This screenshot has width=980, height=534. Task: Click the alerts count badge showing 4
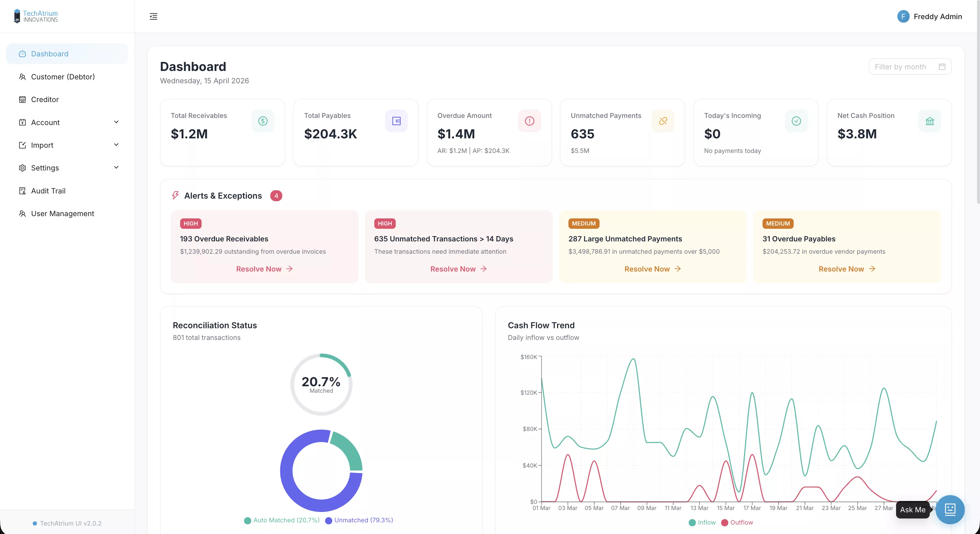276,196
